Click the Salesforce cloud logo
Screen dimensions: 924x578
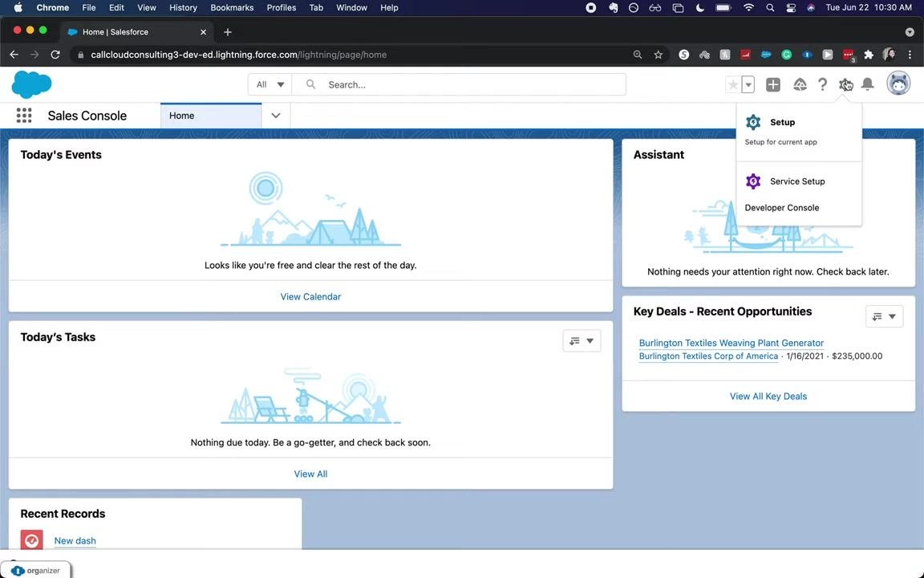coord(31,84)
